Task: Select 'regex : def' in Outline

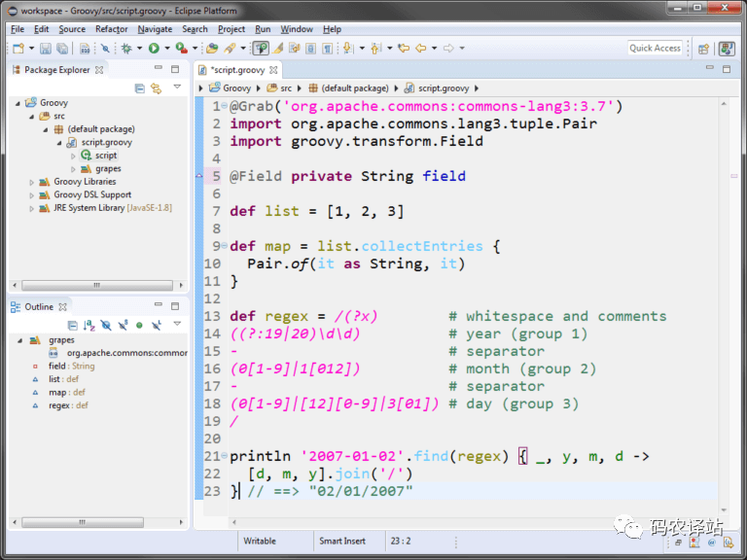Action: [x=67, y=405]
